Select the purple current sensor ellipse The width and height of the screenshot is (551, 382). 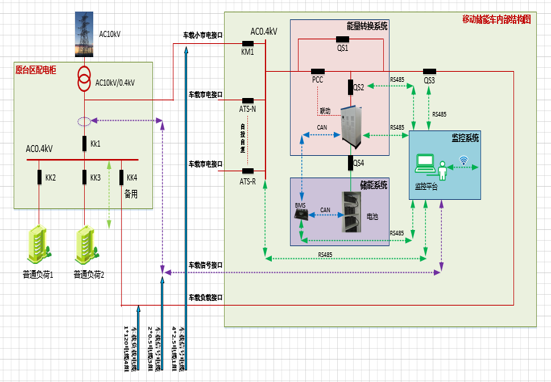pyautogui.click(x=84, y=122)
